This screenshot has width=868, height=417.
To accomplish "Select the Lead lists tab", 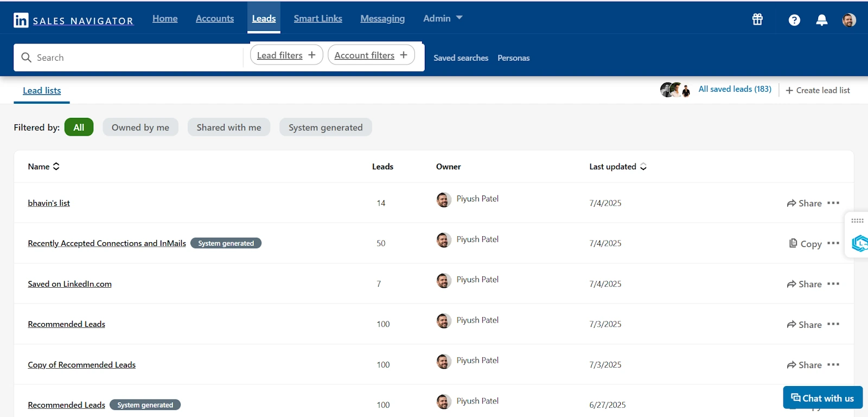I will (x=42, y=91).
